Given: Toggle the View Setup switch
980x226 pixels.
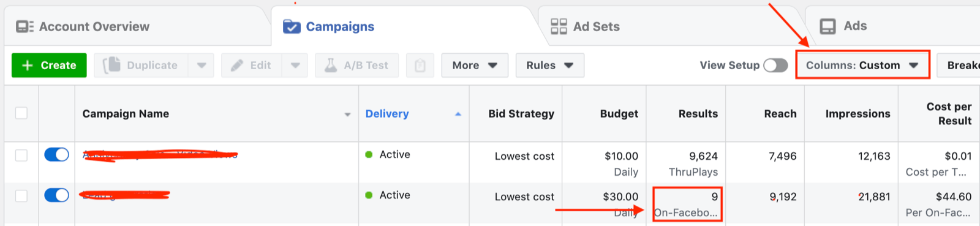Looking at the screenshot, I should pos(775,66).
